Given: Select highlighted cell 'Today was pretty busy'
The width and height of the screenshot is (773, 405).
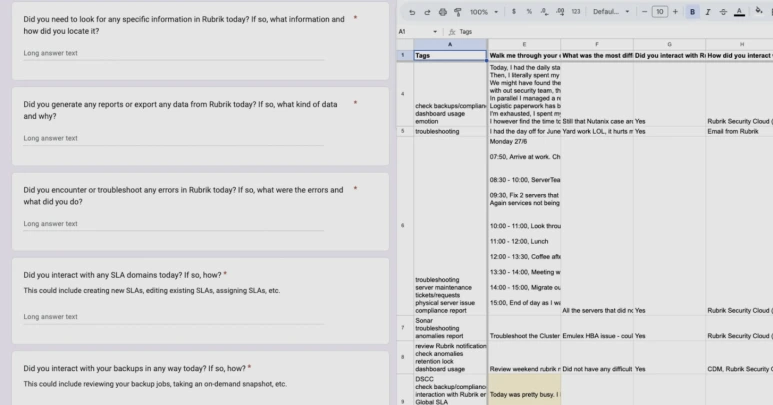Looking at the screenshot, I should click(524, 390).
